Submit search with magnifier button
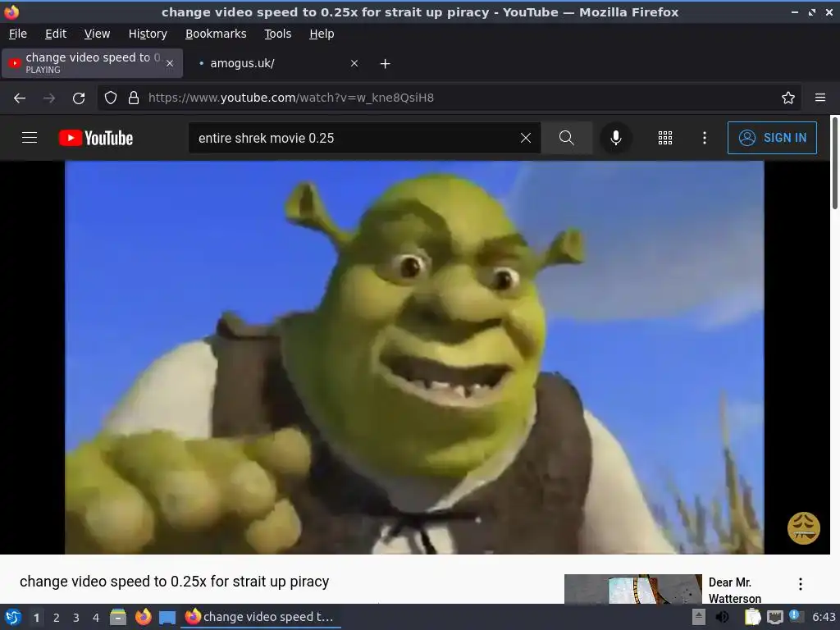This screenshot has width=840, height=630. click(566, 138)
